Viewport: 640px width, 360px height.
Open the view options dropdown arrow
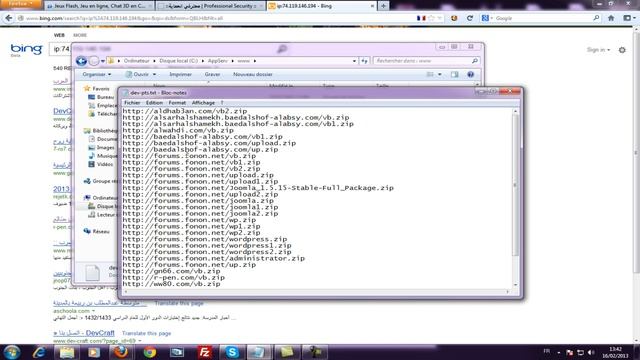(440, 74)
